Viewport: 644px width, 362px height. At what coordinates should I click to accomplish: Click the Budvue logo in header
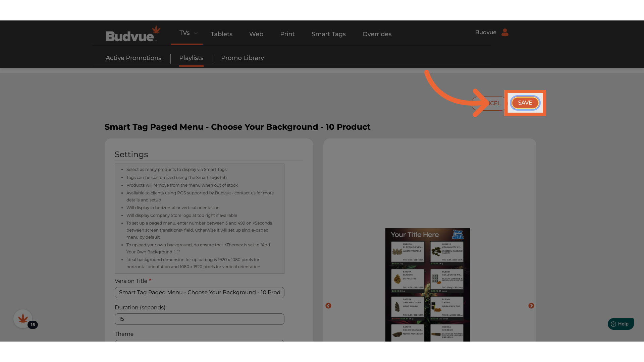(x=132, y=34)
